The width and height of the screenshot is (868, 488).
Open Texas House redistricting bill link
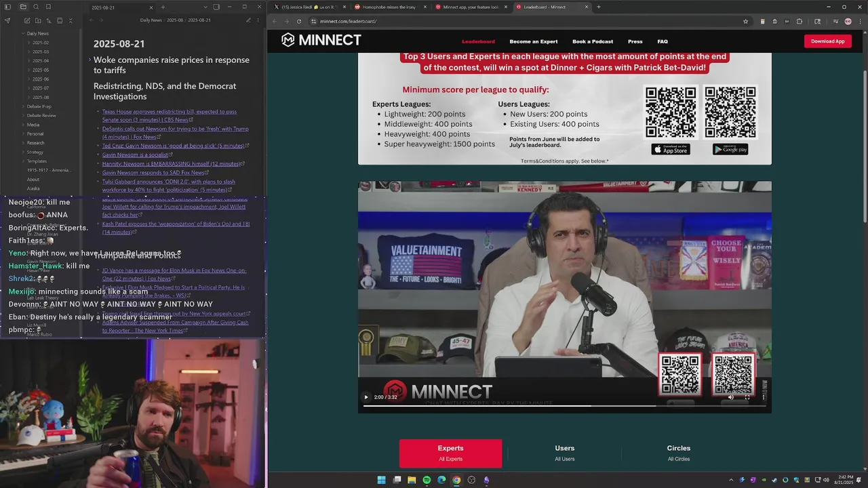170,115
